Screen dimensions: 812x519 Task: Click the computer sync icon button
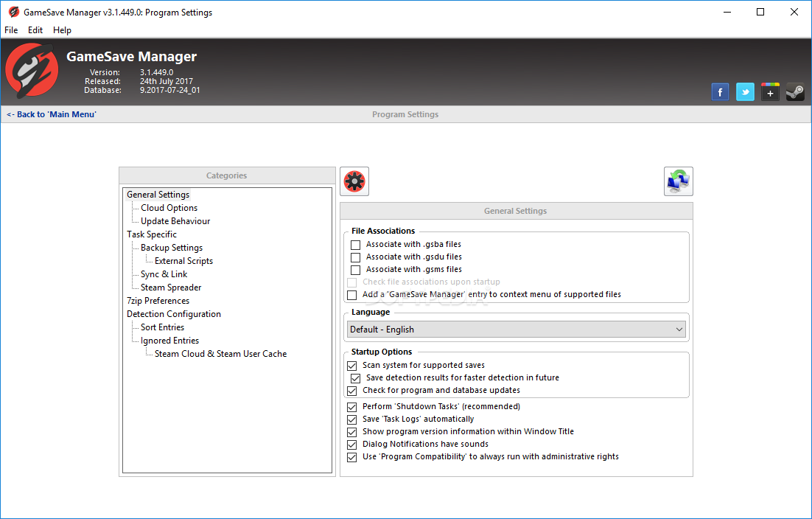pos(679,181)
